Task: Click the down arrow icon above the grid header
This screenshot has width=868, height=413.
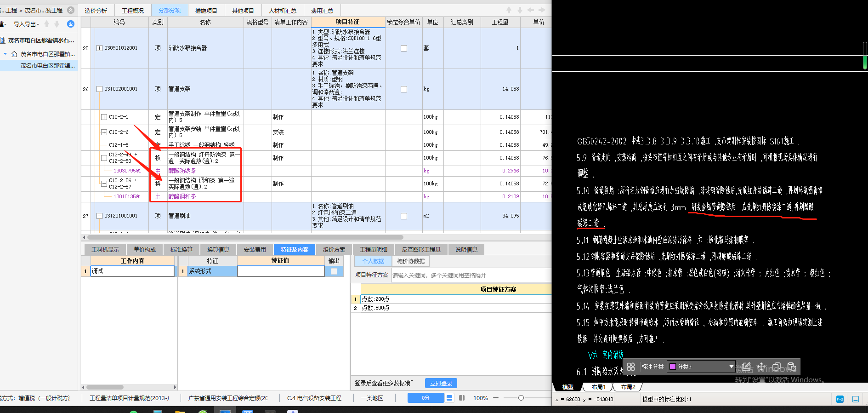Action: 520,10
